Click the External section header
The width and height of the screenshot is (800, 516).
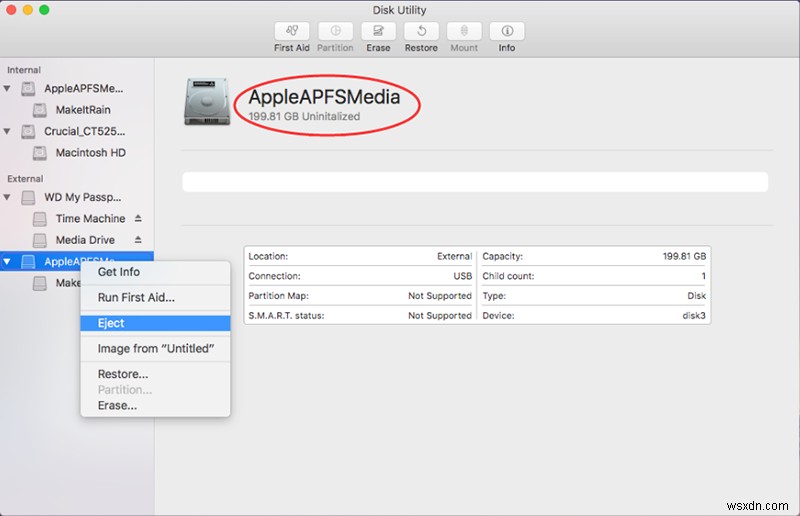click(x=25, y=179)
